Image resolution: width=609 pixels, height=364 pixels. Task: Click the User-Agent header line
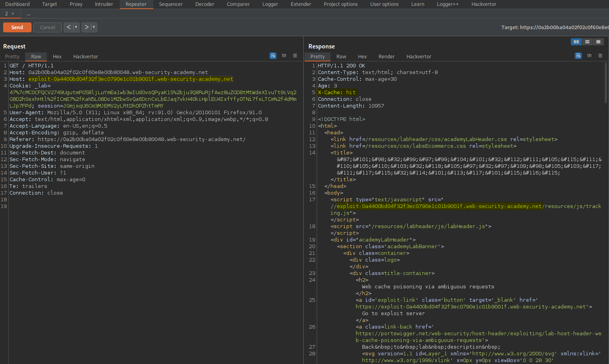click(136, 112)
